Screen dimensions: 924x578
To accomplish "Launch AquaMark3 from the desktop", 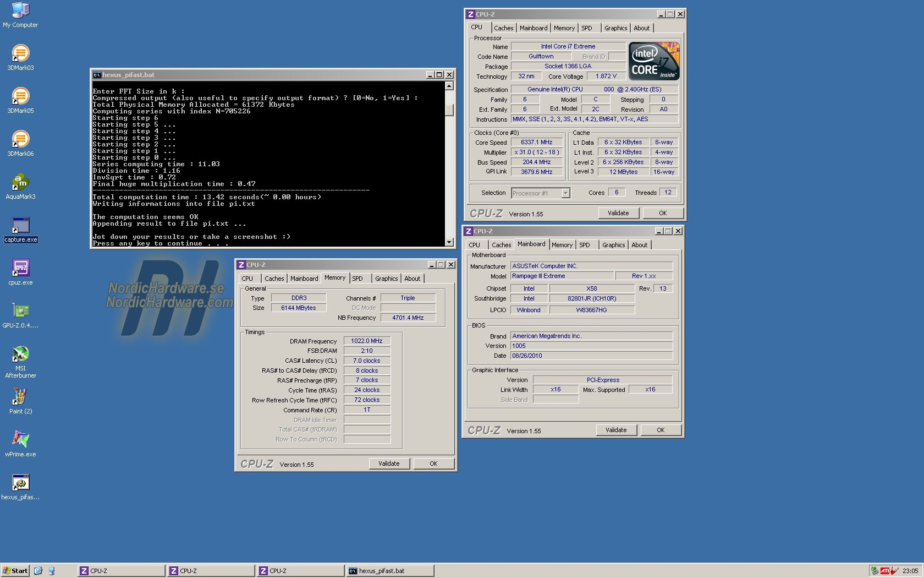I will [20, 182].
